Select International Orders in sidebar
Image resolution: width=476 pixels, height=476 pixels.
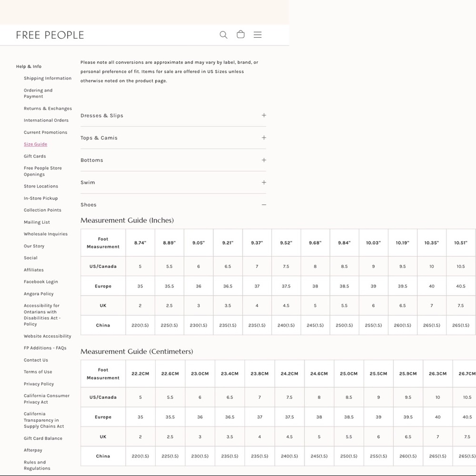tap(46, 120)
